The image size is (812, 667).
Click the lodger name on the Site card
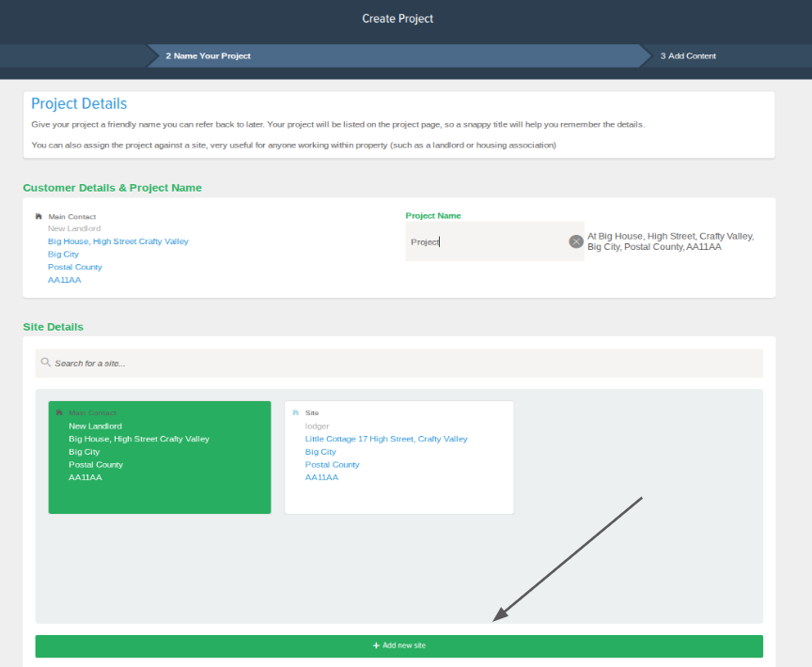click(x=317, y=426)
